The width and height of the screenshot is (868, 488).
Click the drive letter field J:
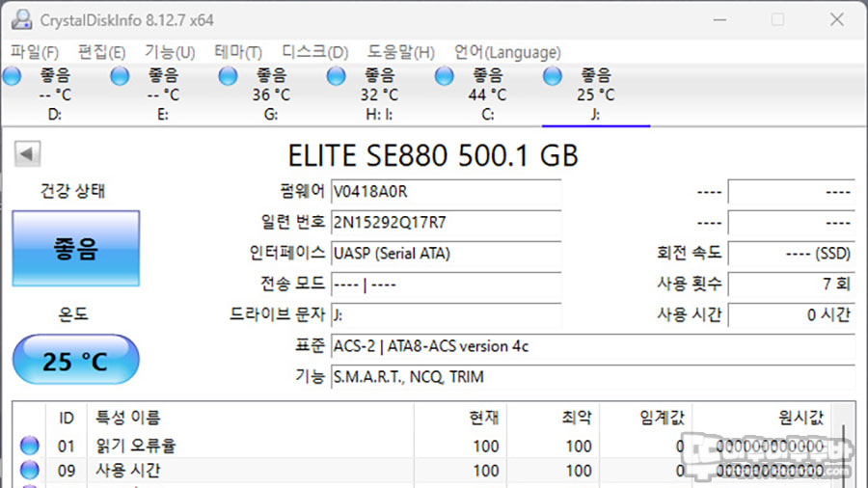[x=447, y=315]
